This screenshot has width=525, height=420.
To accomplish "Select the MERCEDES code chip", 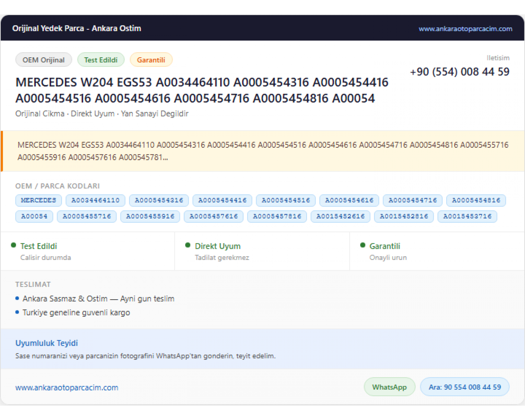I will pyautogui.click(x=38, y=200).
